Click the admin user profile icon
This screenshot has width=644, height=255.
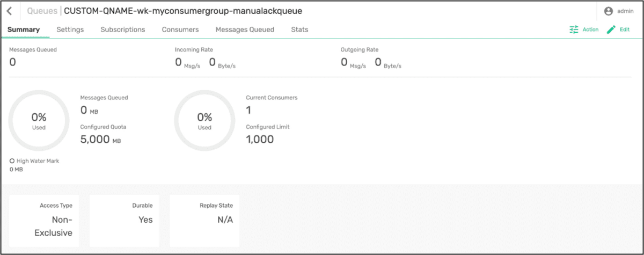point(609,11)
